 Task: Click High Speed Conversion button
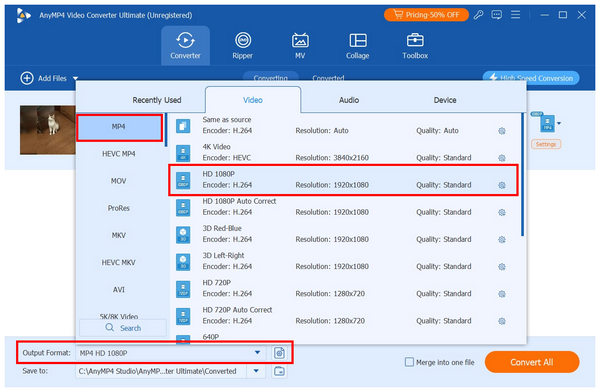coord(531,78)
